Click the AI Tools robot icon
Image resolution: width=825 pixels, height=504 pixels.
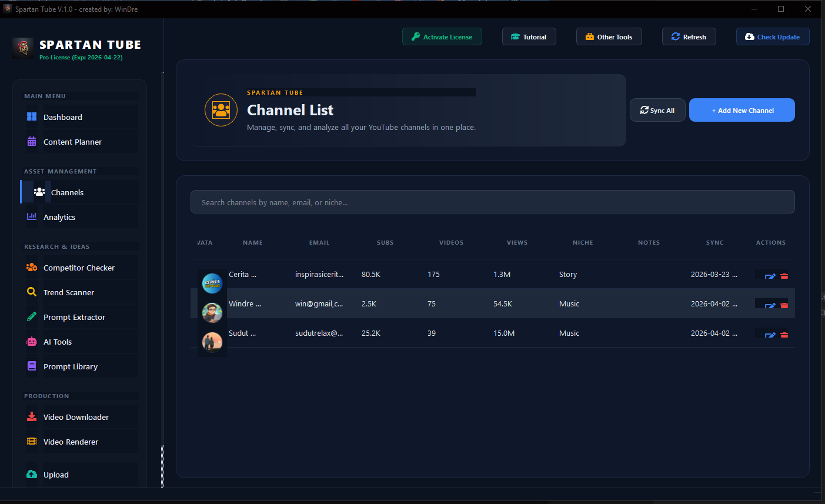click(x=31, y=341)
